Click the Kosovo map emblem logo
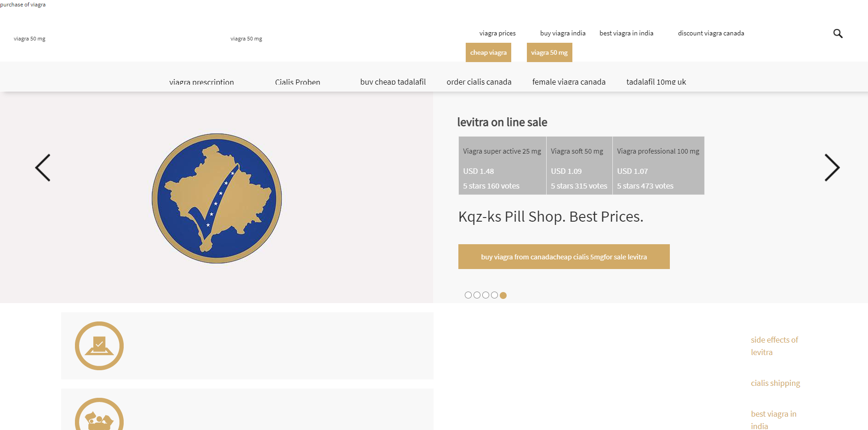The height and width of the screenshot is (430, 868). pyautogui.click(x=217, y=198)
